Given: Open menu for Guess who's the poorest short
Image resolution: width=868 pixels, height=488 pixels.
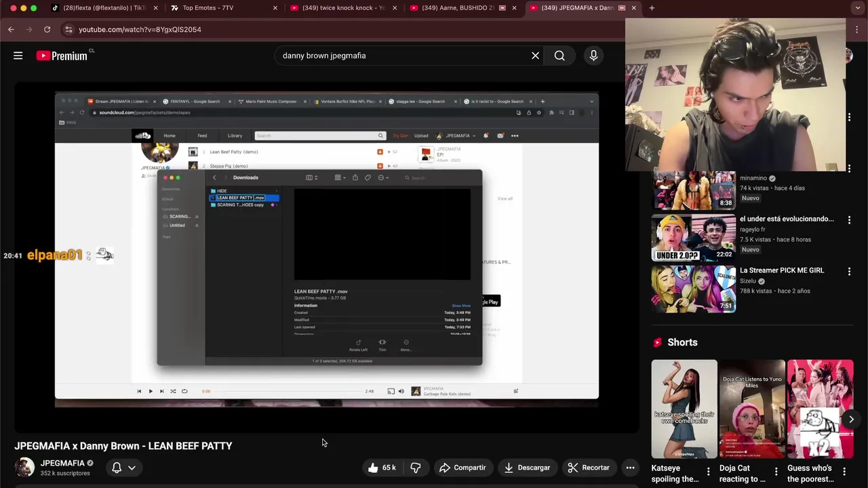Looking at the screenshot, I should point(844,471).
